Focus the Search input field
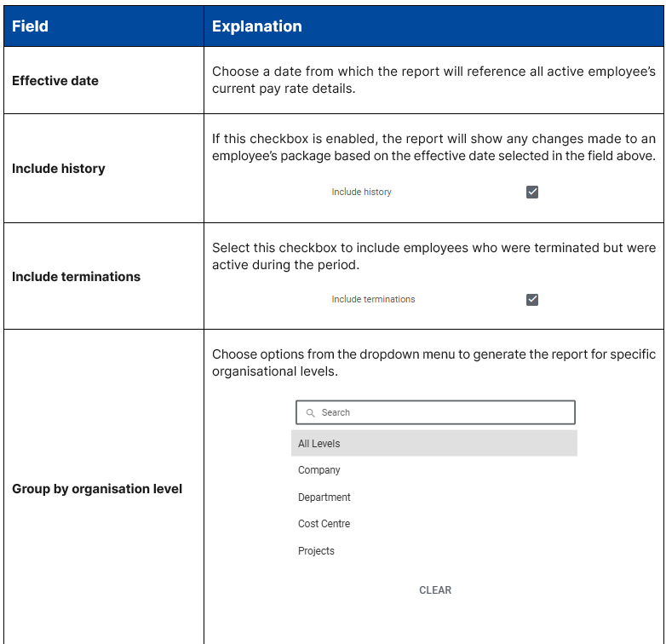Screen dimensions: 666x644 coord(443,413)
